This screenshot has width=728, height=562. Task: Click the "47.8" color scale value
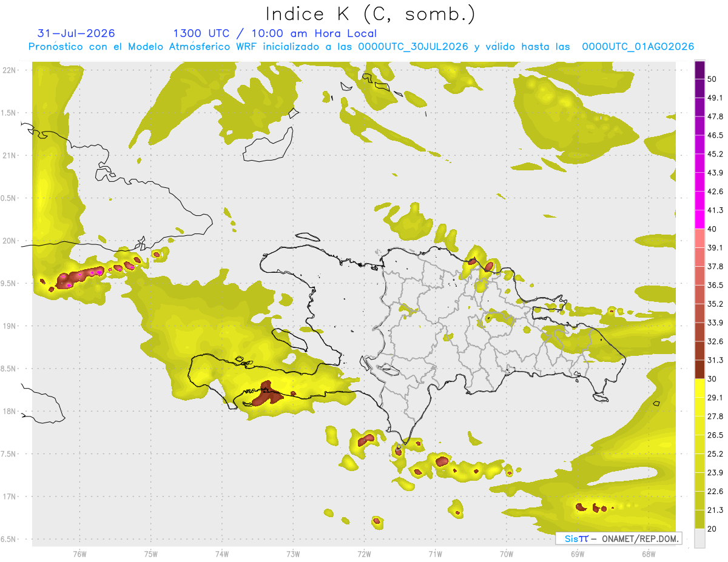click(x=715, y=117)
